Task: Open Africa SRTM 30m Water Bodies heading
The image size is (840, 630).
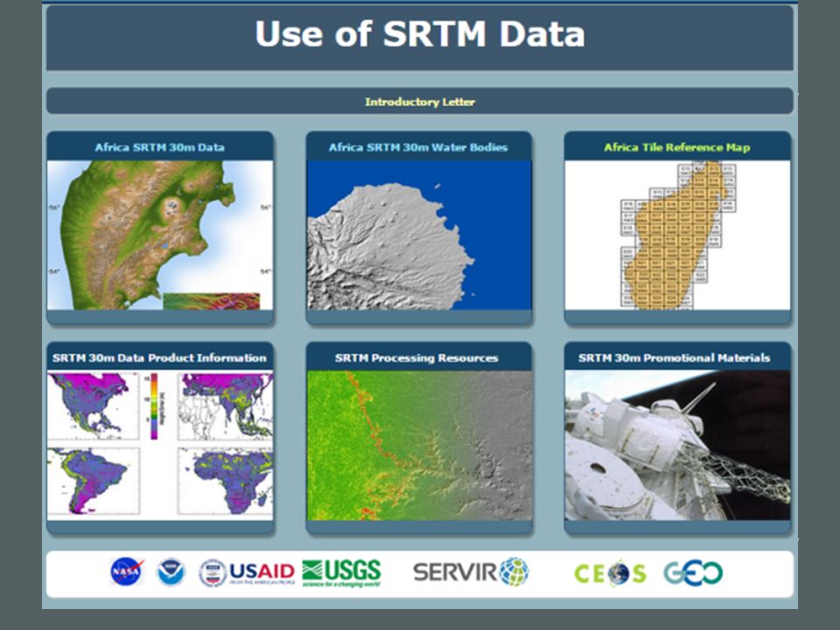Action: [418, 147]
